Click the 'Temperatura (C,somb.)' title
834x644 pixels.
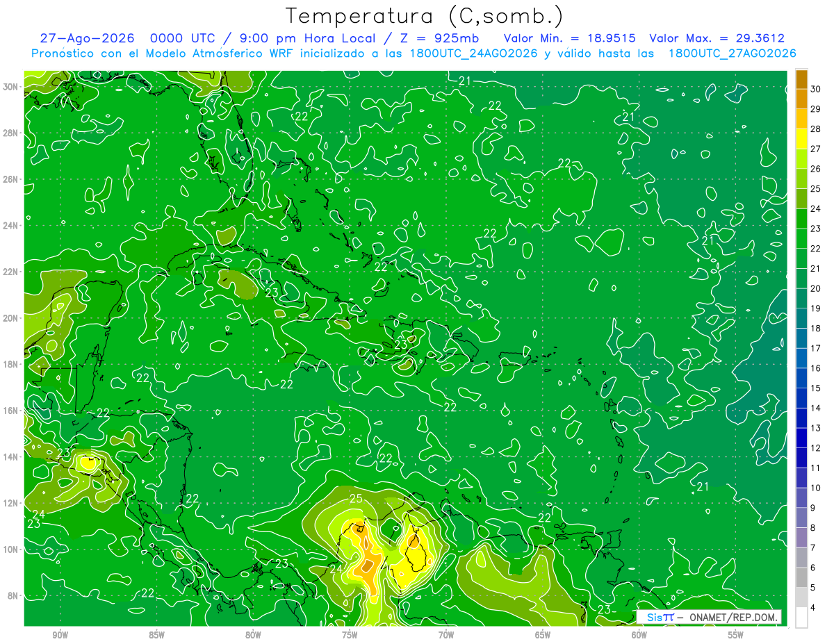coord(425,16)
